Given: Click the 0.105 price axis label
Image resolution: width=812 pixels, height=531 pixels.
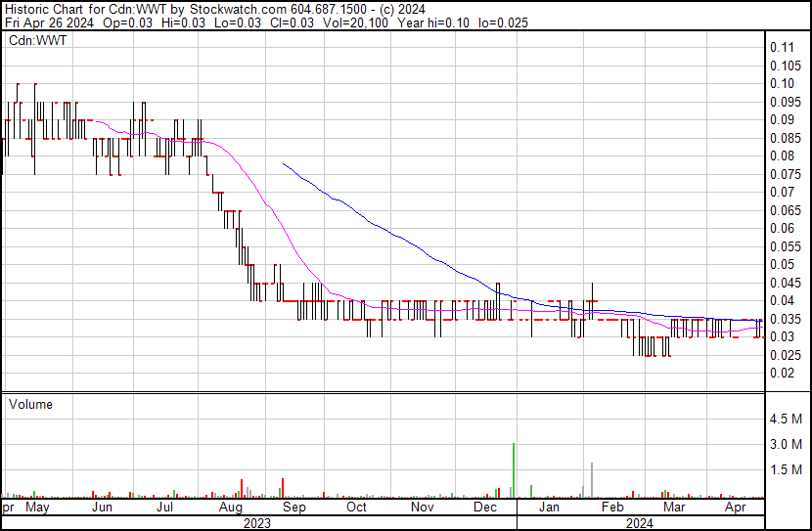Looking at the screenshot, I should point(785,66).
